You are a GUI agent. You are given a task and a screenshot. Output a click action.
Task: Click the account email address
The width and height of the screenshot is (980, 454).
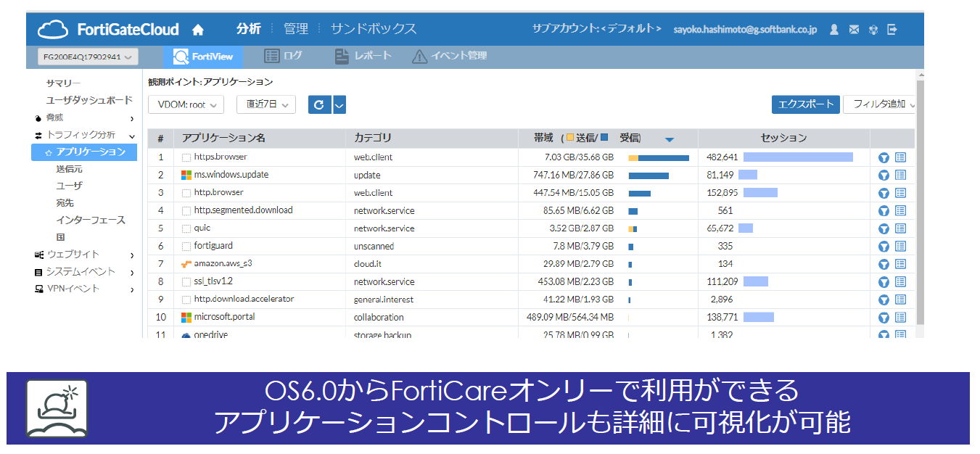(745, 30)
